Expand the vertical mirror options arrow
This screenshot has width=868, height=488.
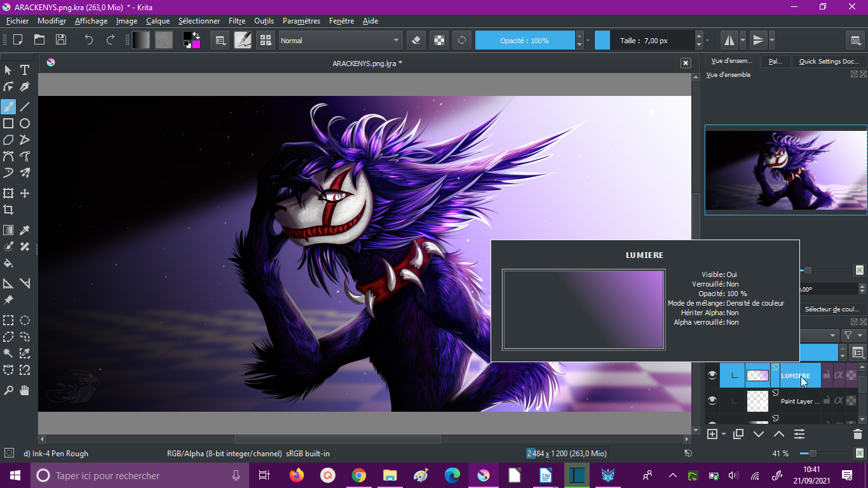click(x=771, y=40)
